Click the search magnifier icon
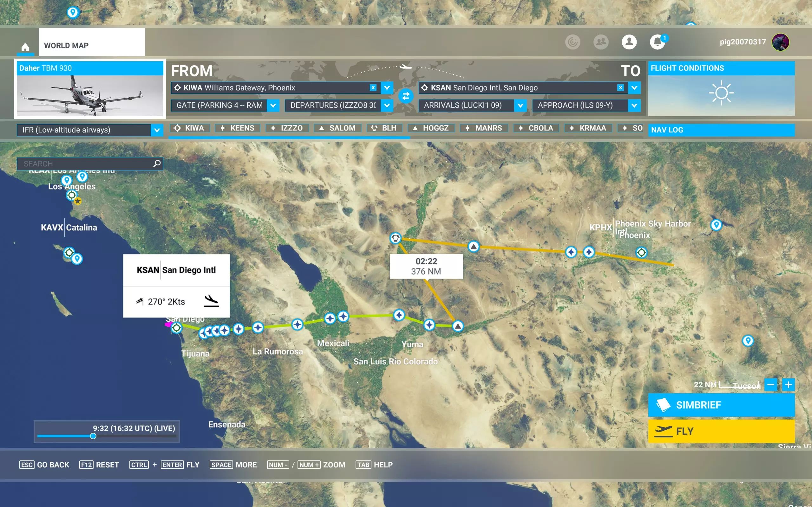Image resolution: width=812 pixels, height=507 pixels. 157,164
